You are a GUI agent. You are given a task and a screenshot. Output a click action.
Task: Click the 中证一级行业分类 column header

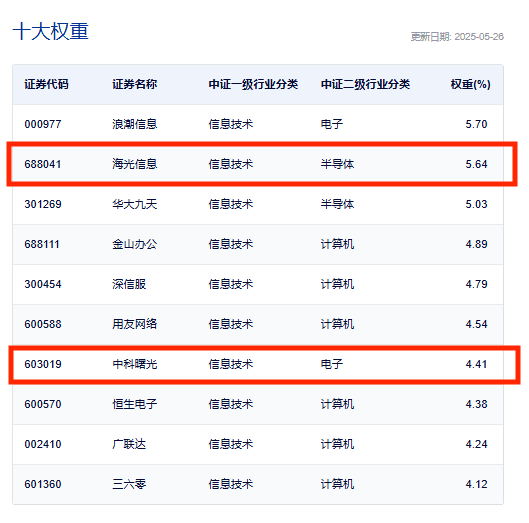tap(253, 84)
